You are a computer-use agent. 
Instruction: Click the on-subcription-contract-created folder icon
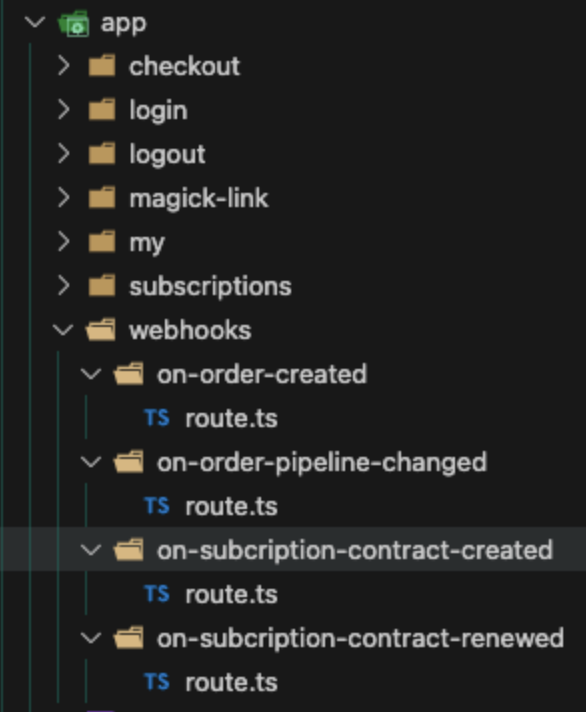(129, 550)
